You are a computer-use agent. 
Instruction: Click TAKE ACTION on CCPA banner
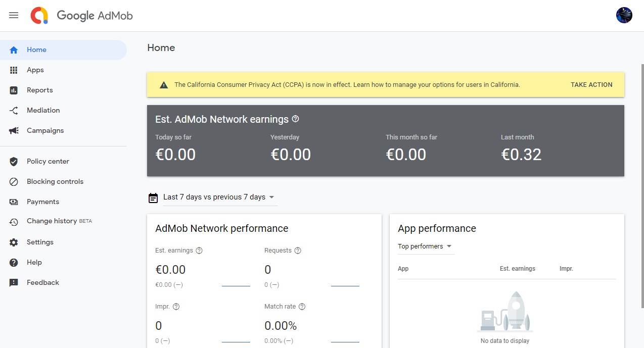591,85
